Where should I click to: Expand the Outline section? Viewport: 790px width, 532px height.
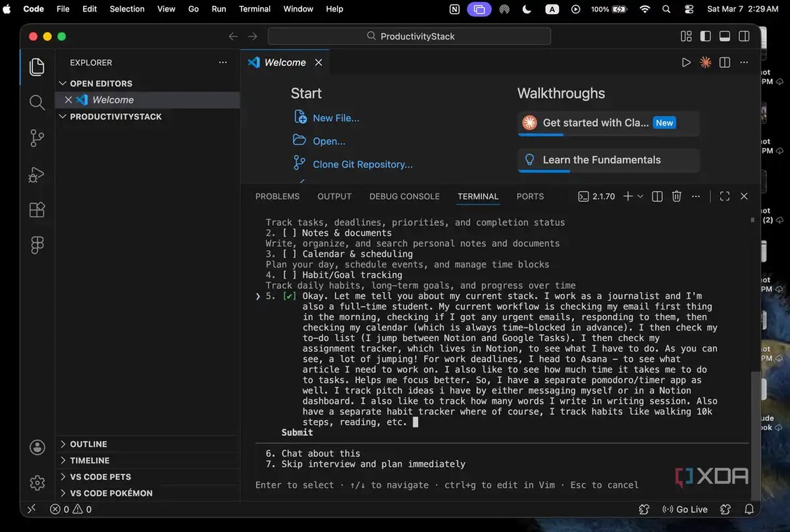(x=147, y=444)
